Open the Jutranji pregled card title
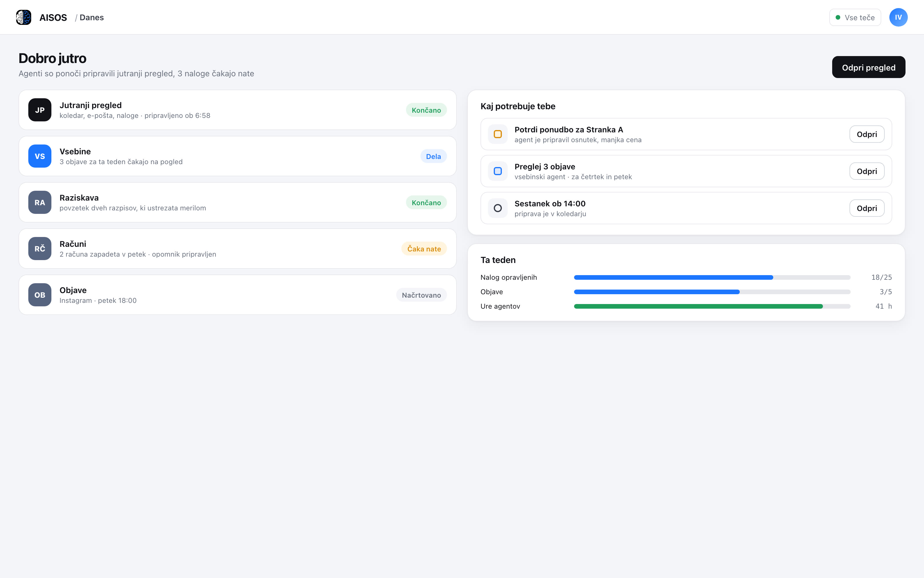This screenshot has height=578, width=924. coord(90,105)
